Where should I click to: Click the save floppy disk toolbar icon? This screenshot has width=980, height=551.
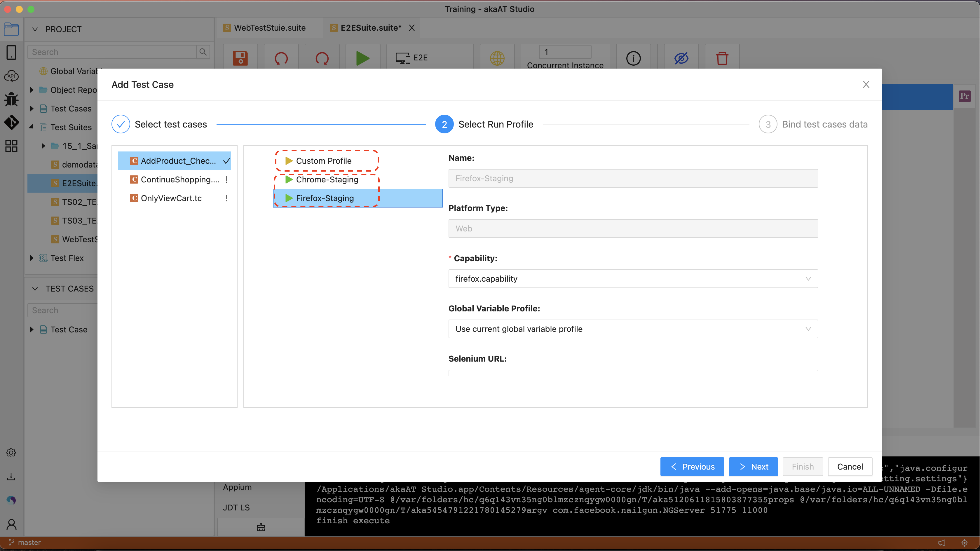click(x=240, y=58)
